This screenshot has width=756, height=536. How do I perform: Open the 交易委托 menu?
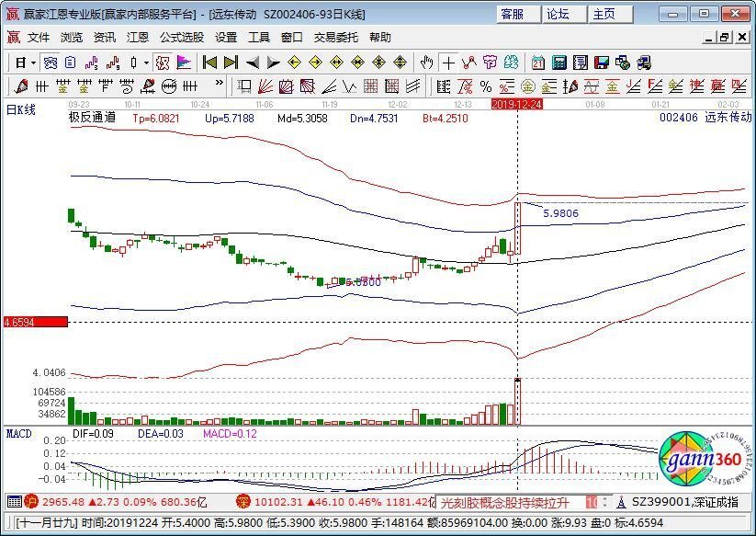pyautogui.click(x=336, y=37)
